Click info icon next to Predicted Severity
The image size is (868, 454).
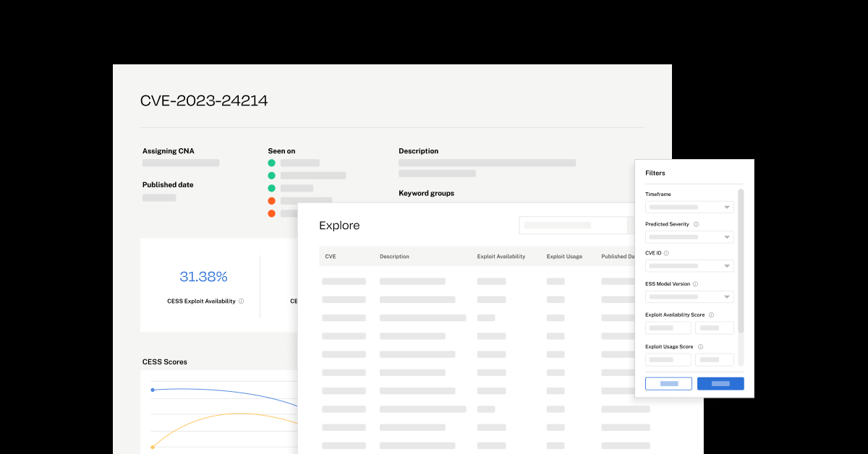pyautogui.click(x=697, y=225)
